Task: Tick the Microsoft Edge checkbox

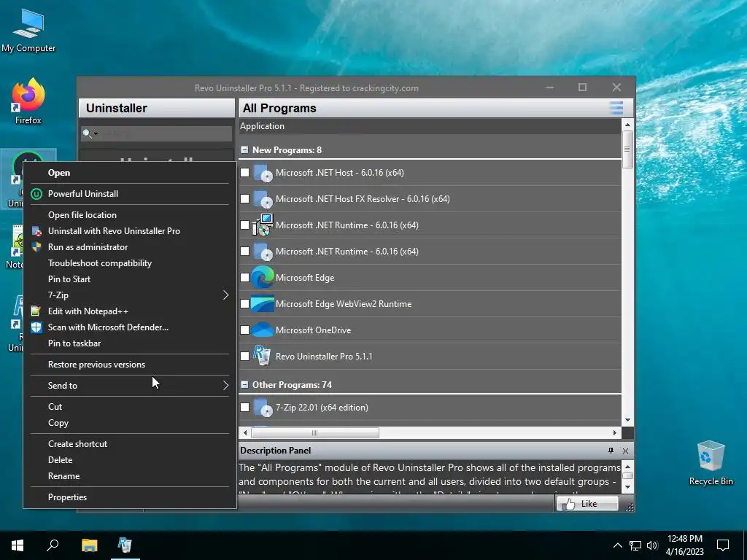Action: (x=245, y=277)
